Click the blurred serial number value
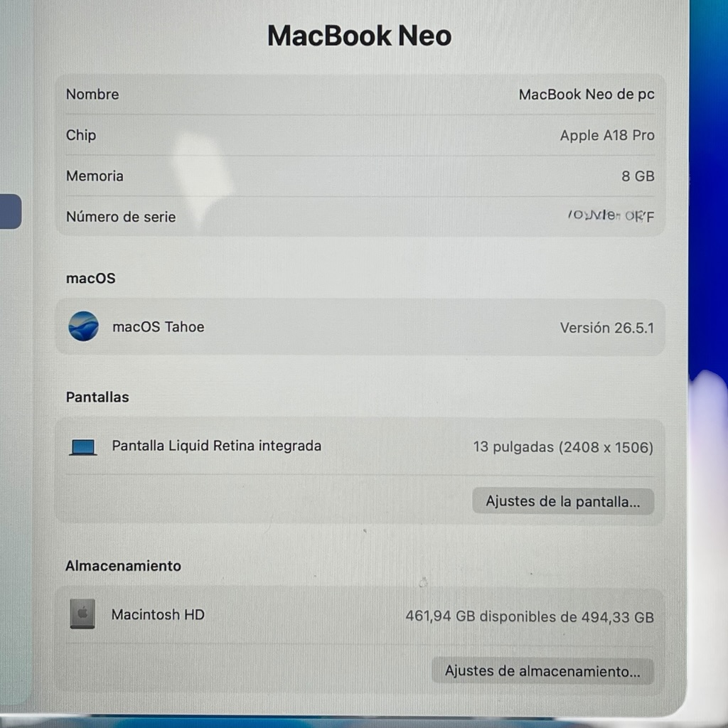The image size is (728, 728). 611,215
